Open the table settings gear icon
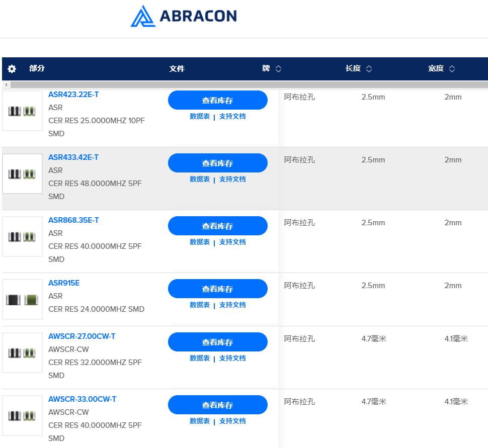 point(12,69)
